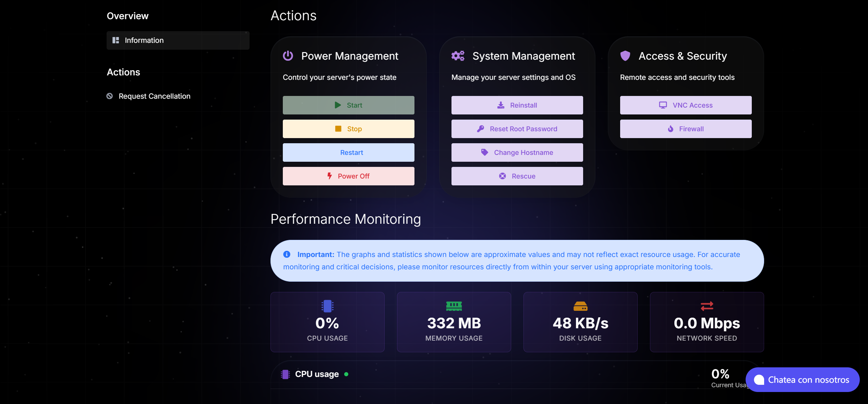Screen dimensions: 868x404
Task: Click the red lightning bolt Power Off icon
Action: (x=329, y=176)
